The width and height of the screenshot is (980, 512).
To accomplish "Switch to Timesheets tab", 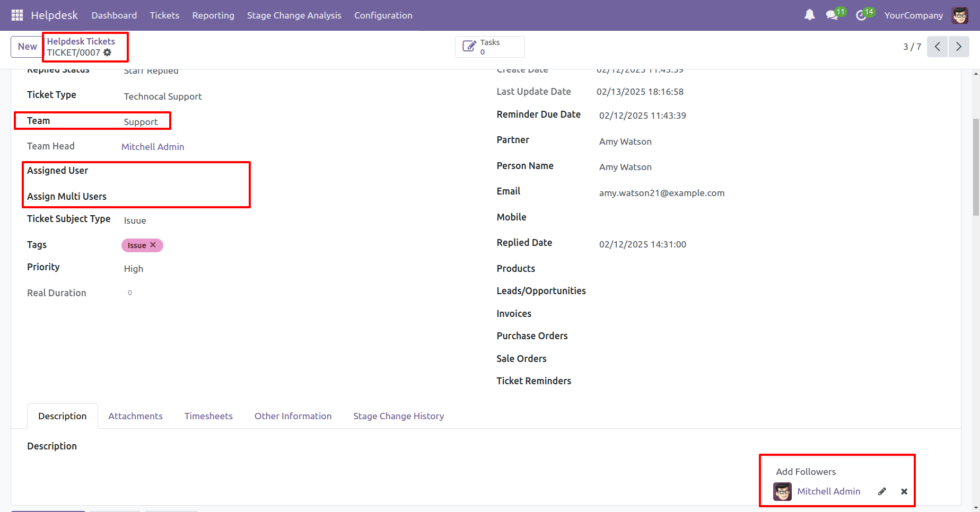I will point(208,416).
